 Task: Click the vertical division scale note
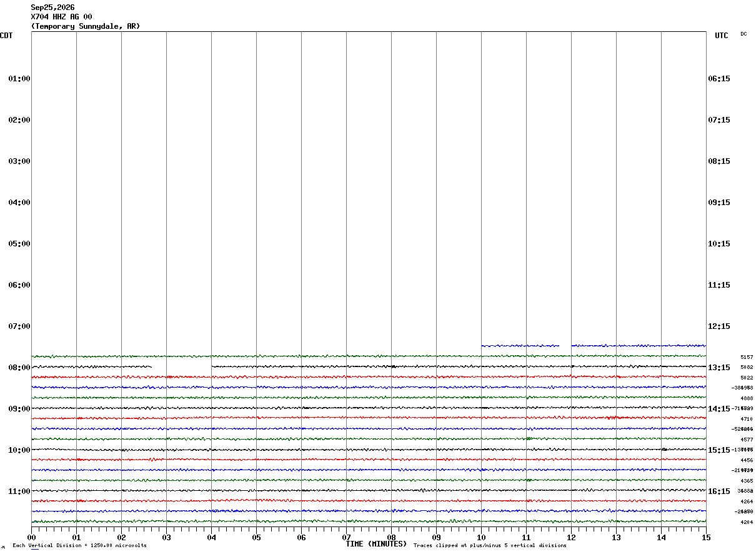tap(79, 546)
